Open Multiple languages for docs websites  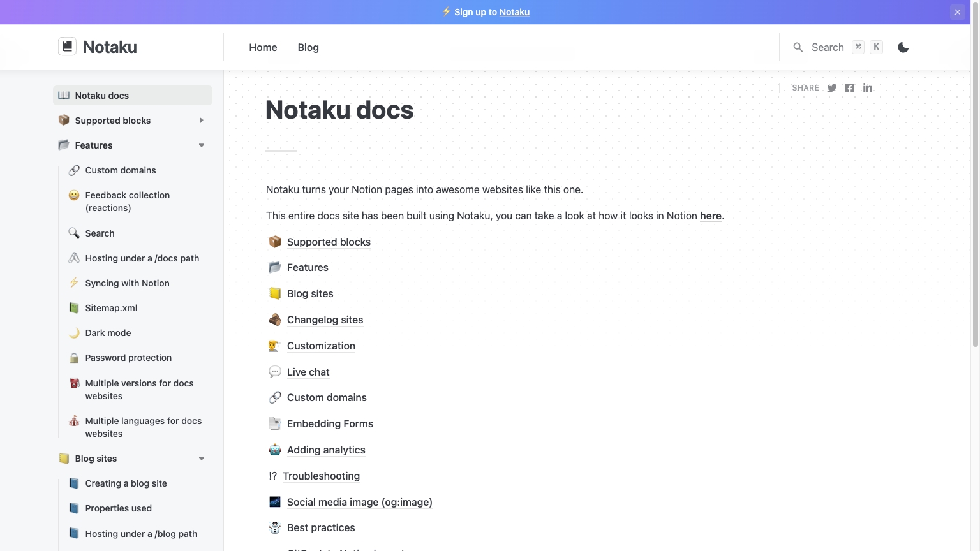point(143,427)
